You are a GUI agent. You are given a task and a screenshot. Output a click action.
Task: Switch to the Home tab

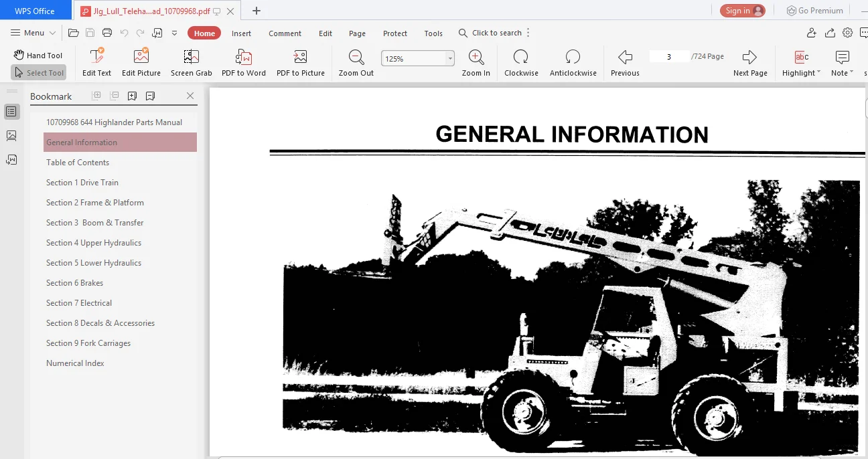[x=204, y=33]
